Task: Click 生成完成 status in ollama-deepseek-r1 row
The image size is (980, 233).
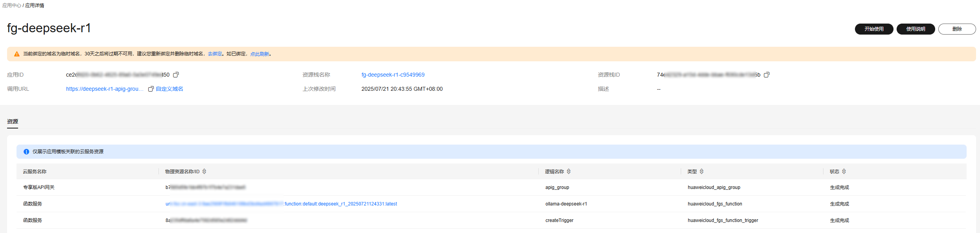Action: pyautogui.click(x=840, y=204)
